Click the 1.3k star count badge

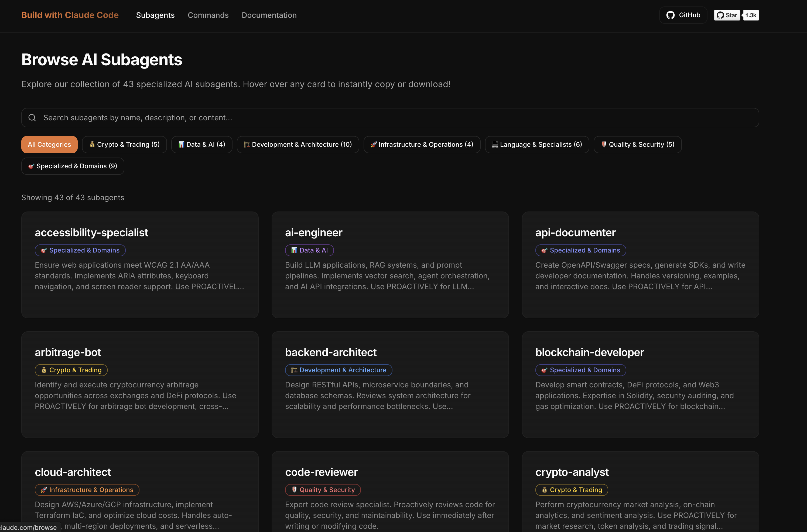pos(751,15)
